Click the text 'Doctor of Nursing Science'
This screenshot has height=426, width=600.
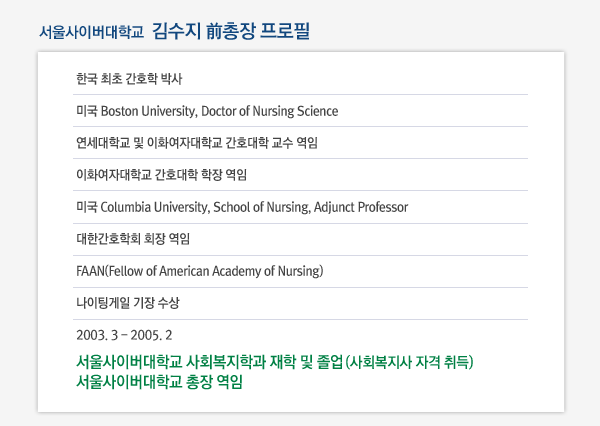click(270, 111)
